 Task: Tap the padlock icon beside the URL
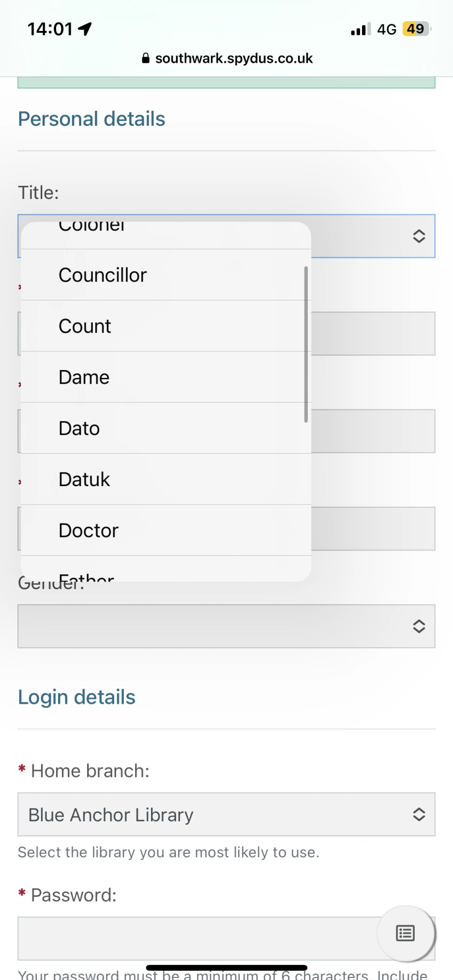[146, 59]
